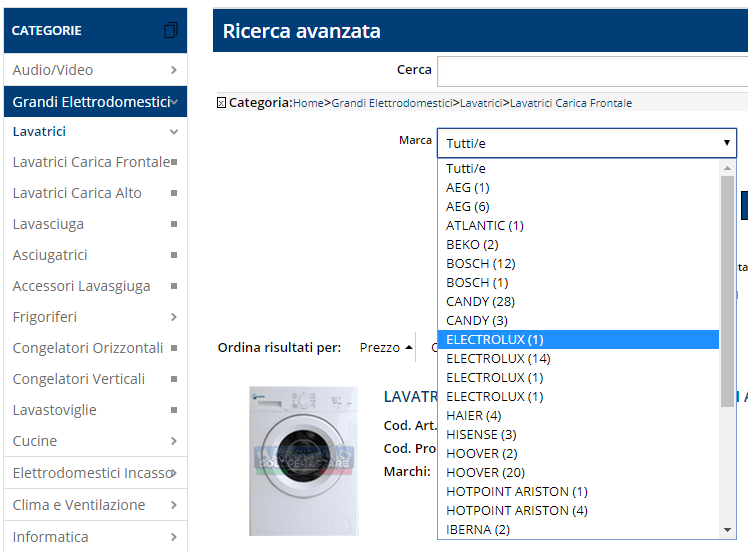Collapse the Lavatrici subcategory chevron
This screenshot has width=748, height=551.
(x=174, y=132)
